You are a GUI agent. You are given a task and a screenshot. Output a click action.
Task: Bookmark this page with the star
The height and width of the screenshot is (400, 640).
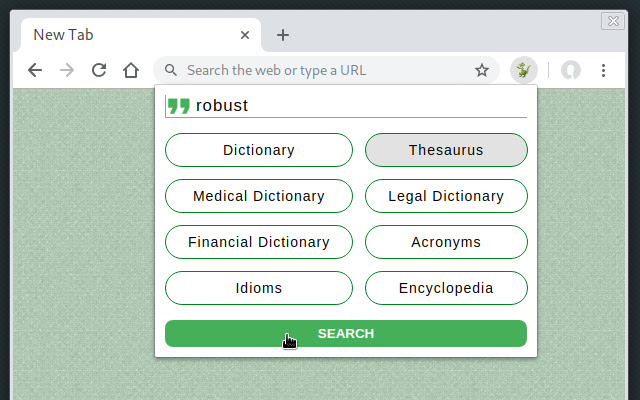point(482,70)
